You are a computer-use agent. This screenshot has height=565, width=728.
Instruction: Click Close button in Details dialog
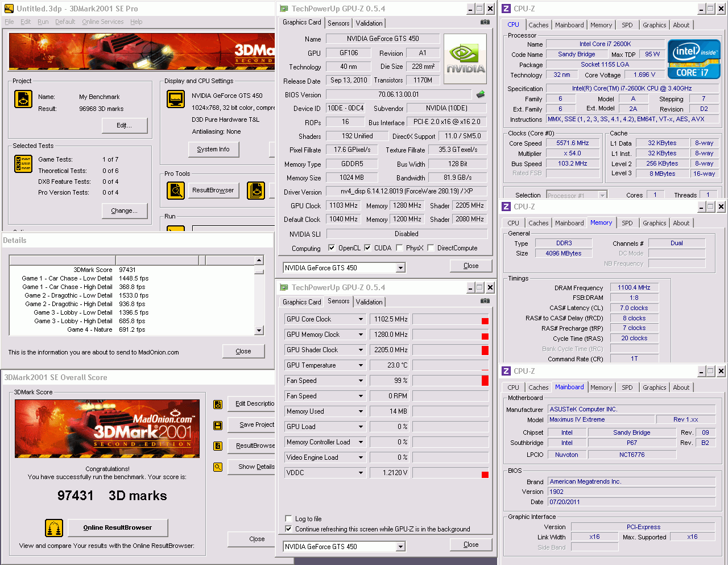coord(243,351)
